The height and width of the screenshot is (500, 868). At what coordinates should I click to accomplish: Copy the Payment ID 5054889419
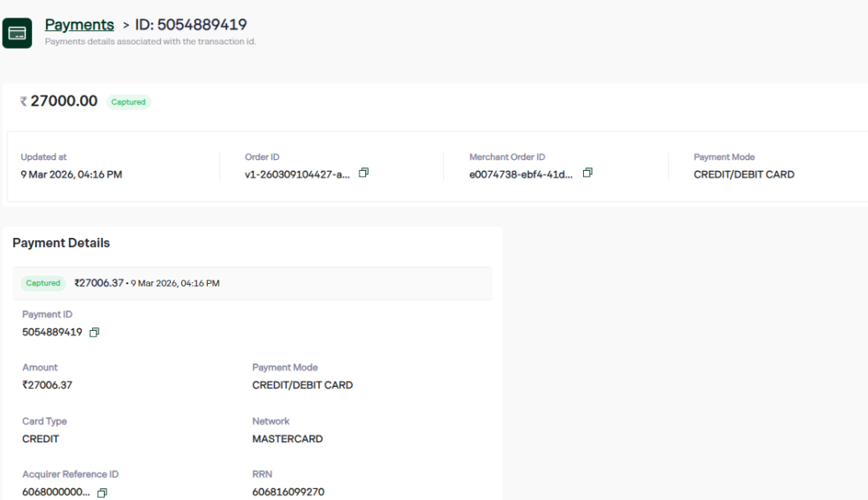point(95,332)
